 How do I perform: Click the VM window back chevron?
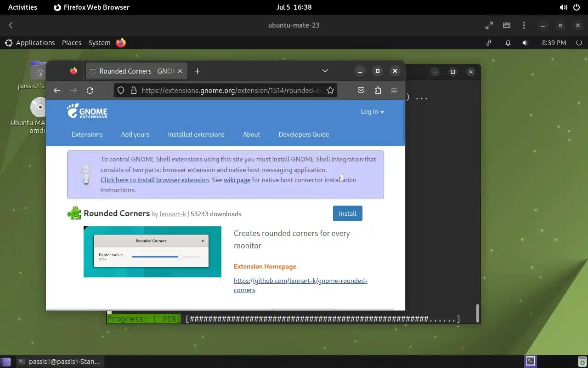pos(11,25)
